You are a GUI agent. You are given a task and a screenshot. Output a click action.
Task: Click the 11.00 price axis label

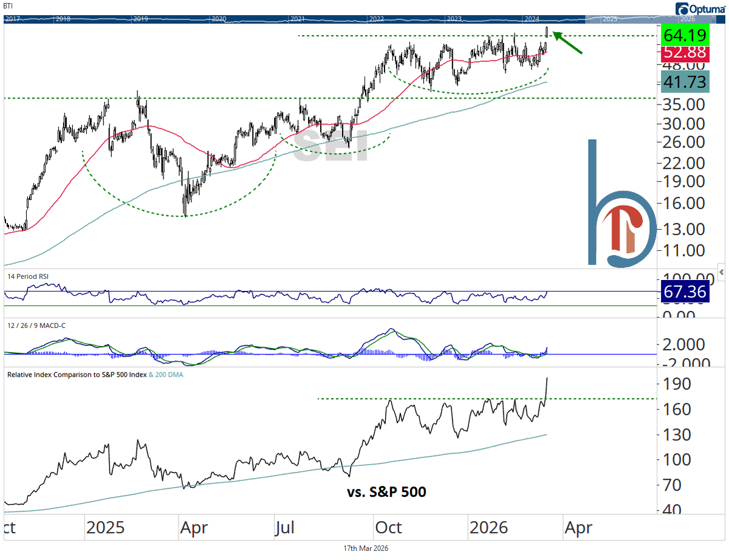(684, 250)
